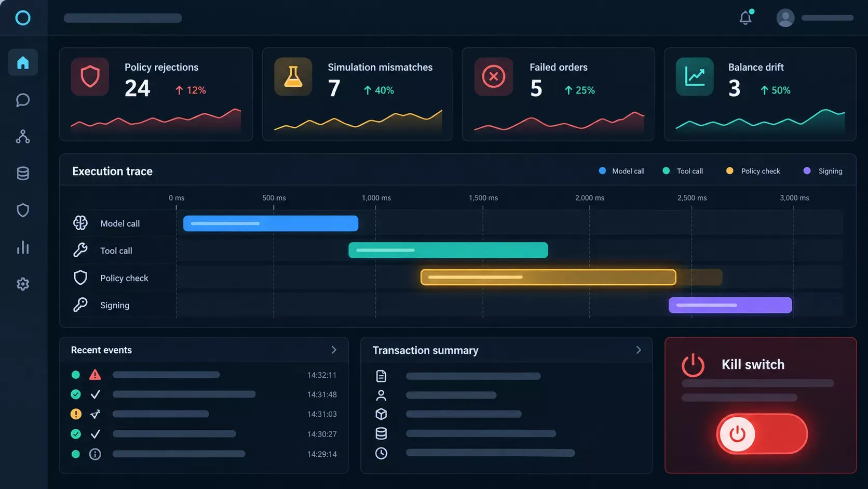
Task: Select the teal Tool call trace bar
Action: tap(448, 250)
